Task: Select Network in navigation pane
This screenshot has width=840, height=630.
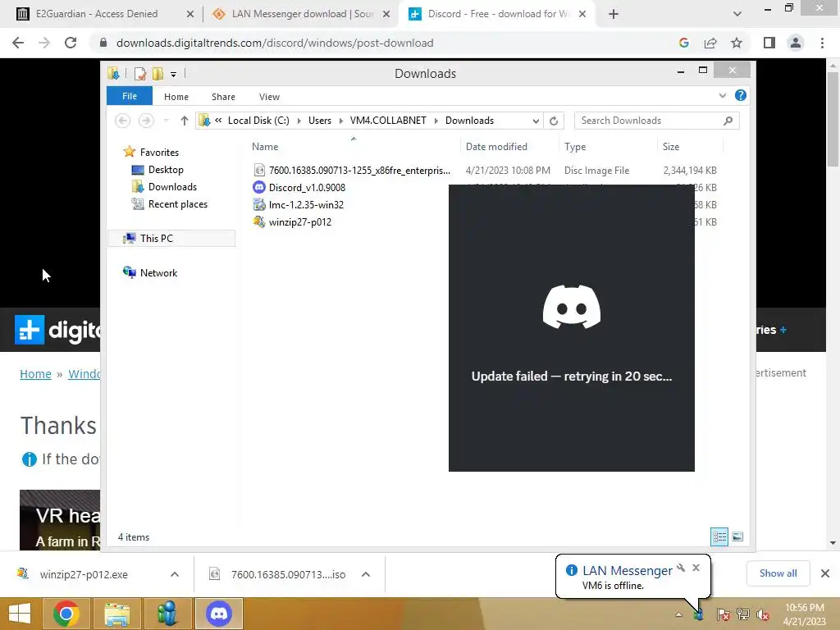Action: 158,272
